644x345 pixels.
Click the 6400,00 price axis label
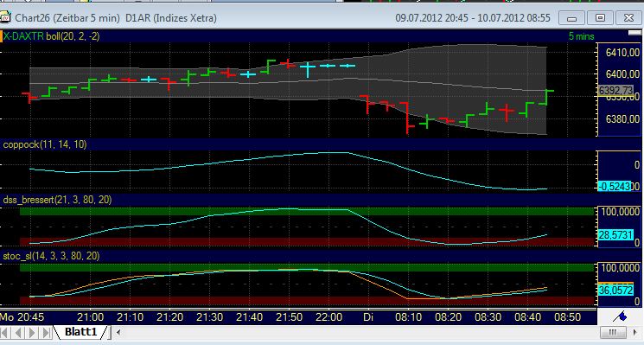pos(622,74)
